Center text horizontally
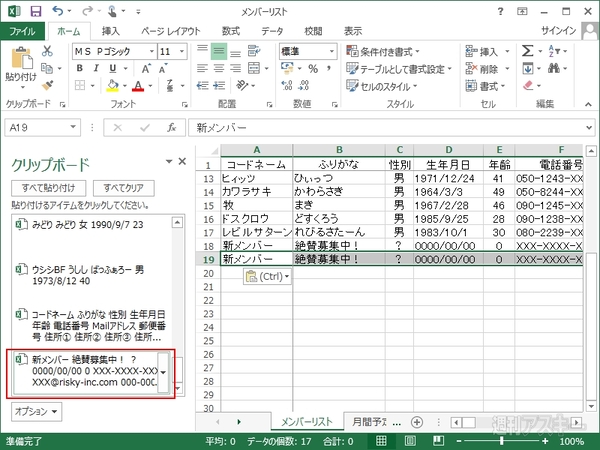The height and width of the screenshot is (450, 600). click(218, 68)
